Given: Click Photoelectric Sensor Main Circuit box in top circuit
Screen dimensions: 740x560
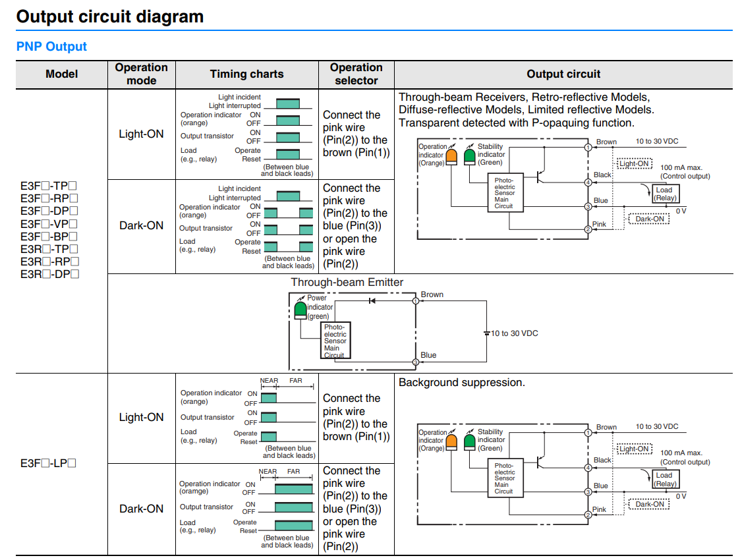Looking at the screenshot, I should 505,192.
